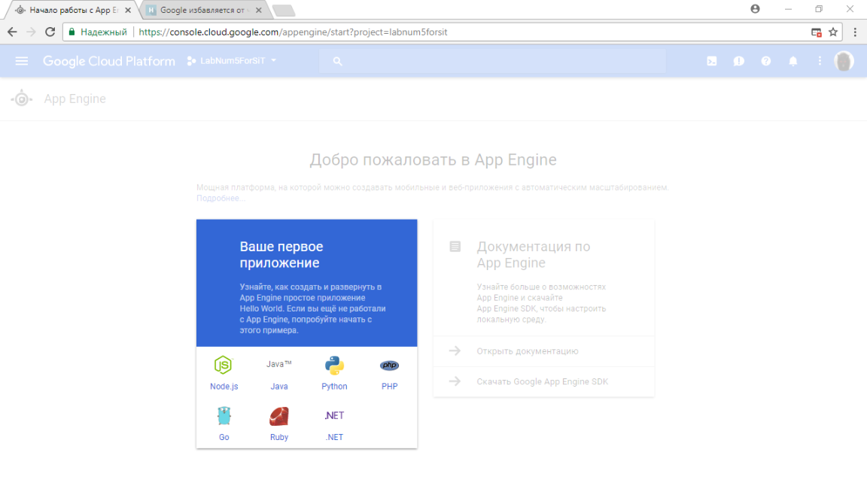
Task: Open the three-dot settings menu in header
Action: (x=820, y=61)
